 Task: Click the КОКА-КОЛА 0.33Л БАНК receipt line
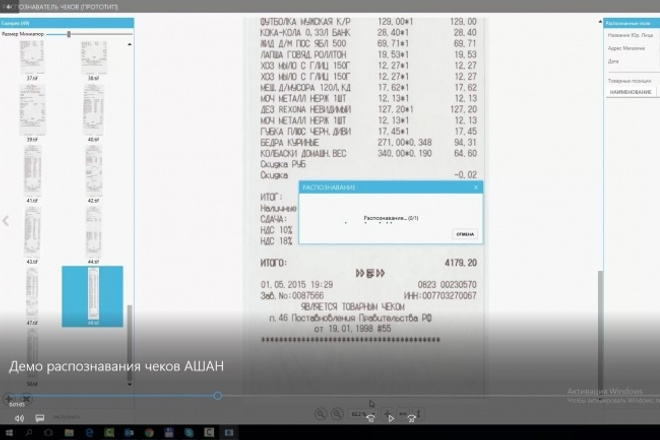tap(368, 33)
